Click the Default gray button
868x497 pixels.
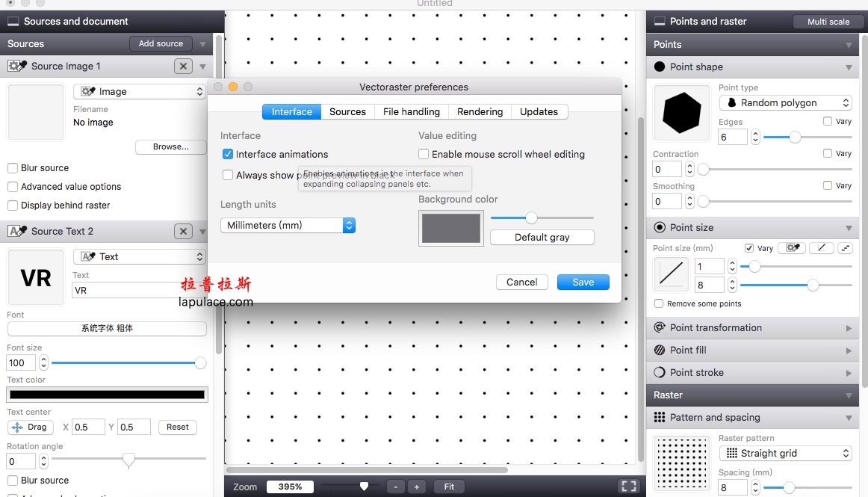[x=542, y=238]
